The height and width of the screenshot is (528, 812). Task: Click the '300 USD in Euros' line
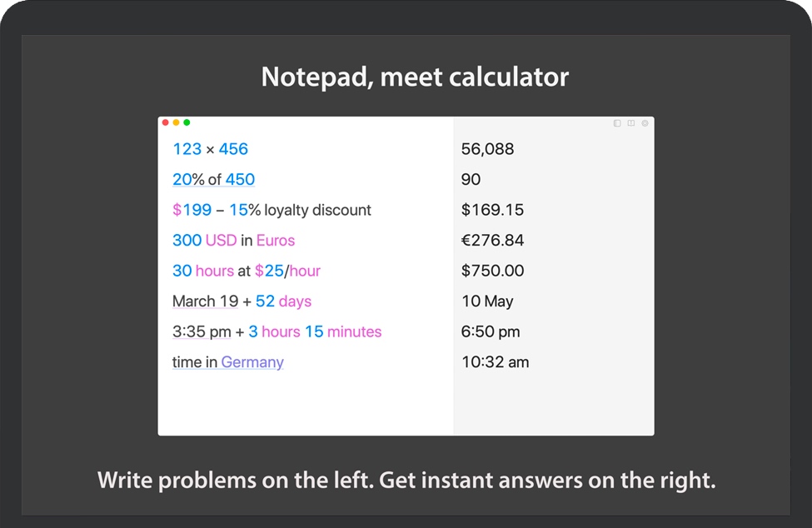[233, 240]
